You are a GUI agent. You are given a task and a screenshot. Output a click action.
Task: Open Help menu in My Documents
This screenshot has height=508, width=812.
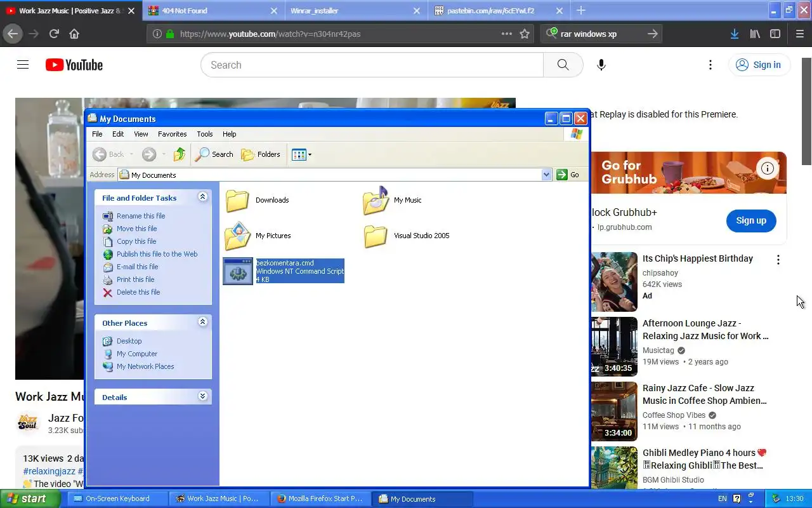coord(230,134)
